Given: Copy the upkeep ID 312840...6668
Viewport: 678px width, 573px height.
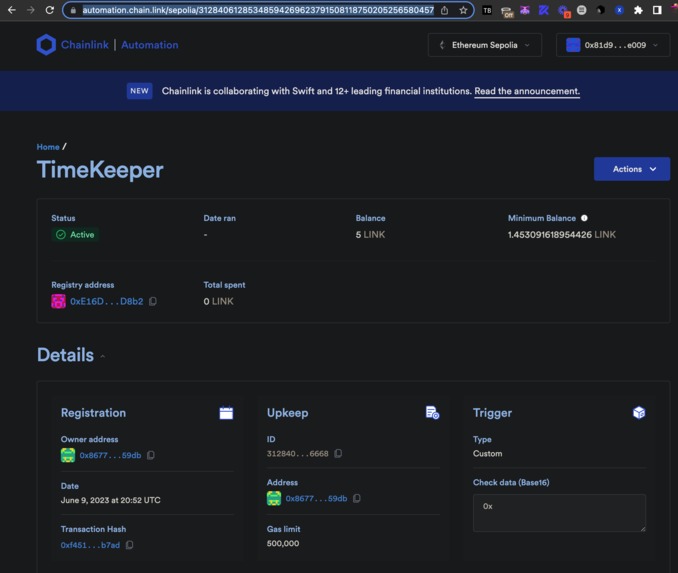Looking at the screenshot, I should 338,454.
